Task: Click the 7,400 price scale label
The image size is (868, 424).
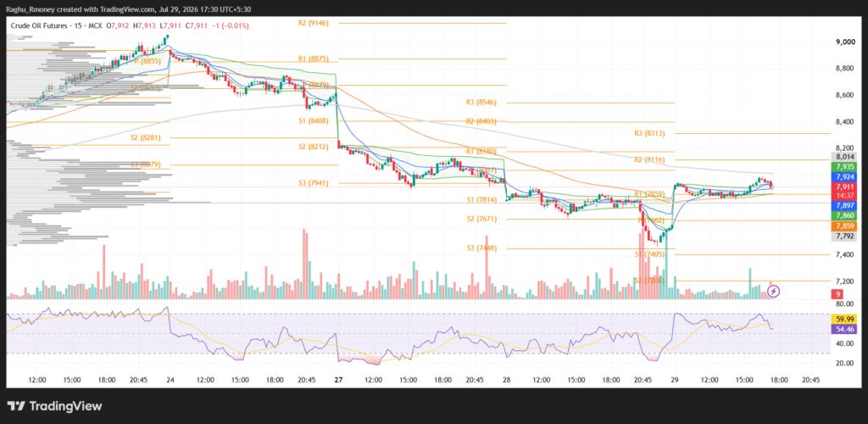Action: click(845, 254)
